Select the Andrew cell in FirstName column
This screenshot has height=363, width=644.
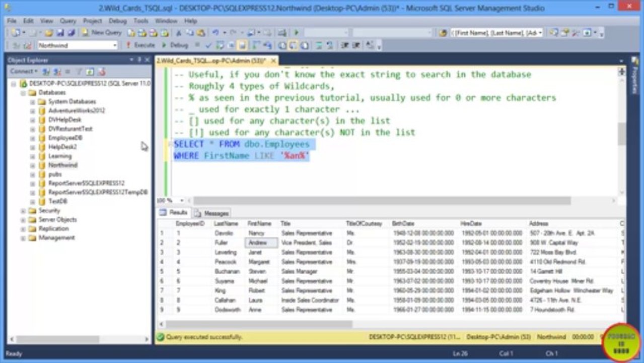pos(261,243)
